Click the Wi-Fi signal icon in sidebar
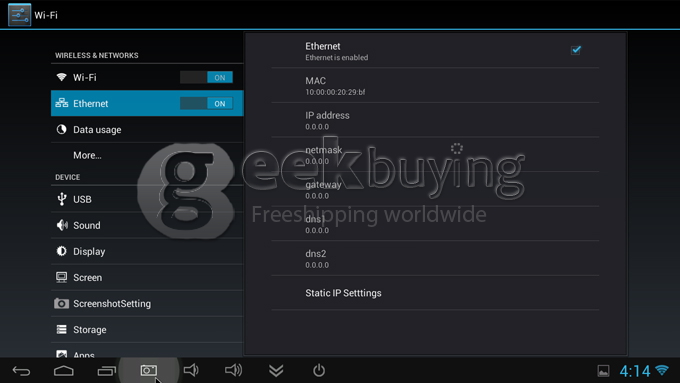This screenshot has height=383, width=680. (x=62, y=77)
